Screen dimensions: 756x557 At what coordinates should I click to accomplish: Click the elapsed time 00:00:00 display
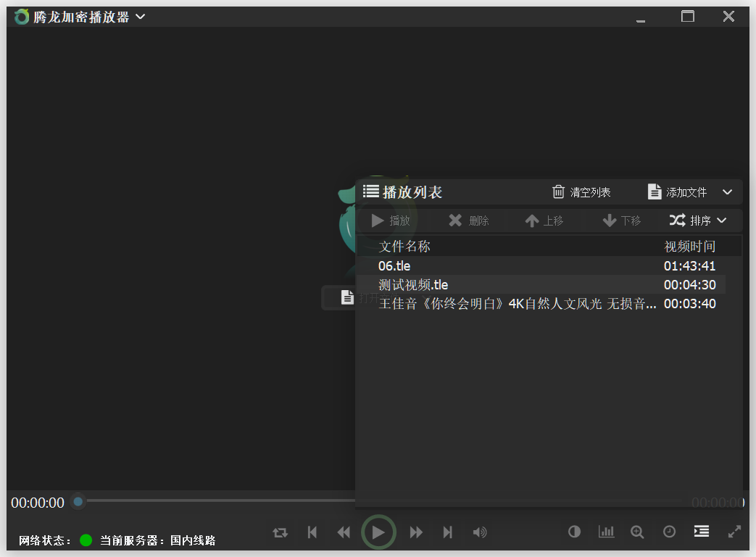tap(38, 503)
